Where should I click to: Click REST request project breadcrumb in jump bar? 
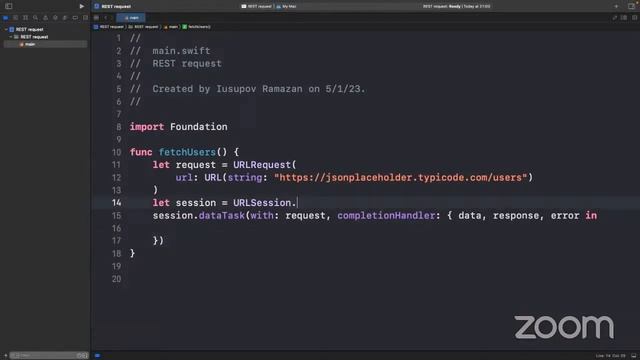point(109,27)
